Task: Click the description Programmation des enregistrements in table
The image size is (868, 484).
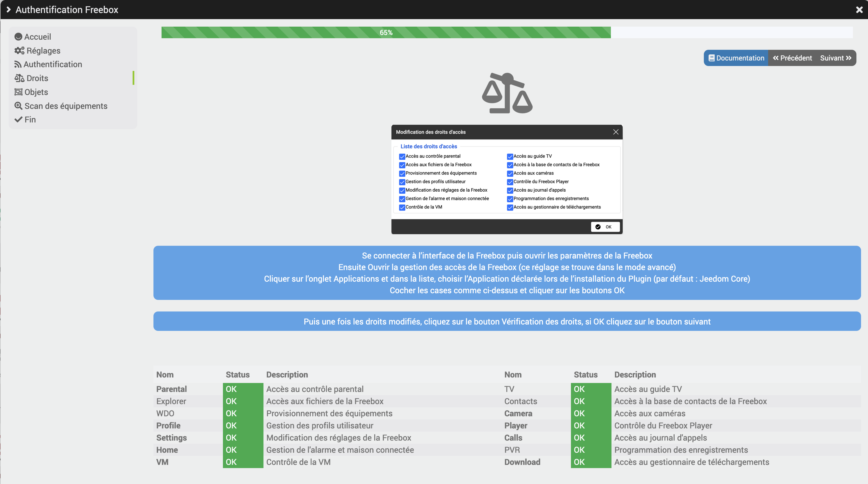Action: point(681,450)
